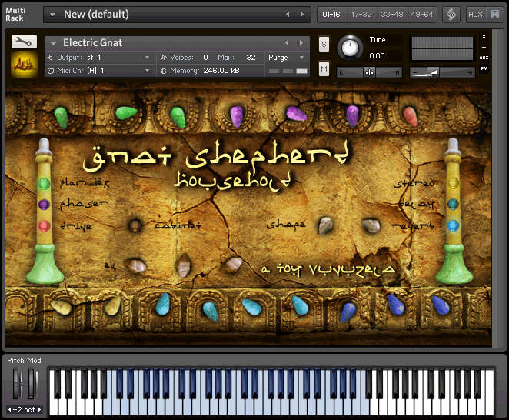Toggle the green flanger gem
This screenshot has height=420, width=509.
pos(45,184)
